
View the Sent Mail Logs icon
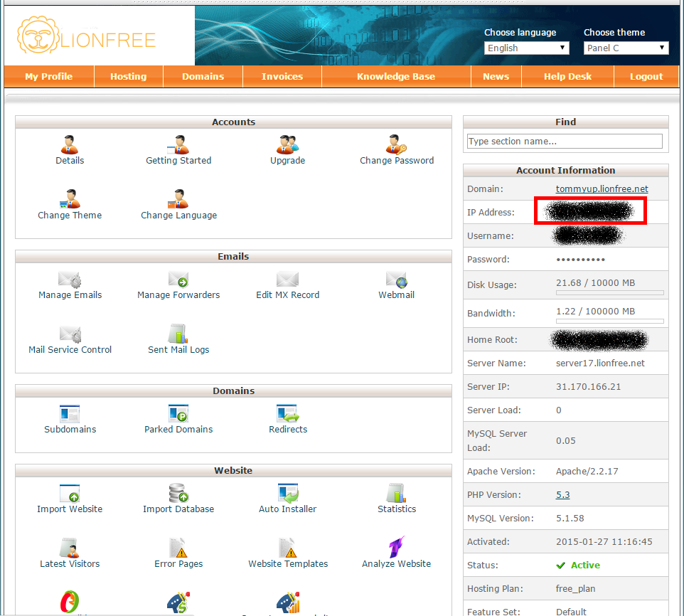[x=178, y=334]
